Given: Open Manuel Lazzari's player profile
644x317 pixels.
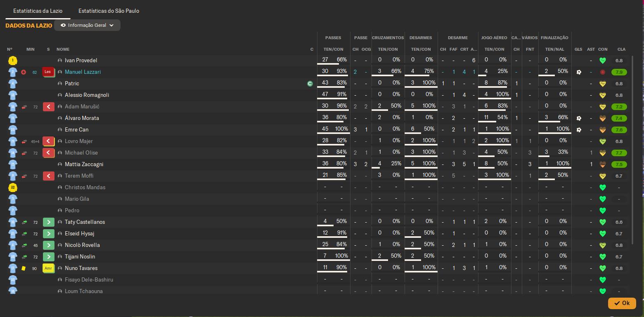Looking at the screenshot, I should (83, 72).
